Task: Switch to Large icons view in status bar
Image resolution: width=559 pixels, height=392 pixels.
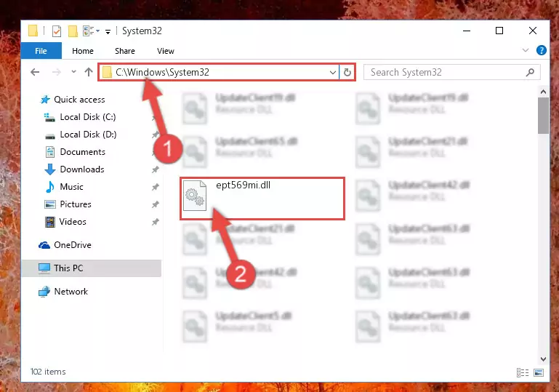Action: pos(539,373)
